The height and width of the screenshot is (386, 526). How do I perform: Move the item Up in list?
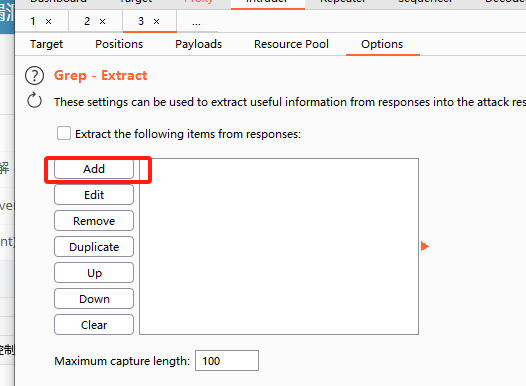click(x=94, y=273)
